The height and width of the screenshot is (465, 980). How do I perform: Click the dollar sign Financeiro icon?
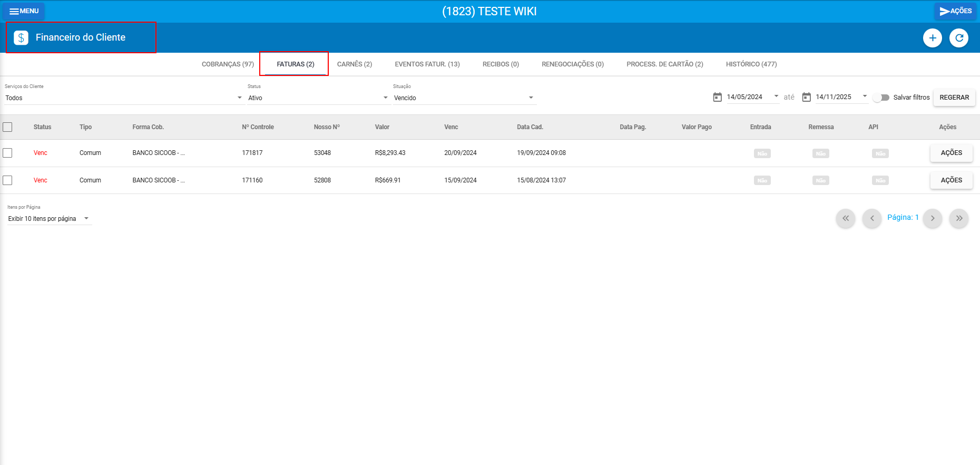point(21,37)
